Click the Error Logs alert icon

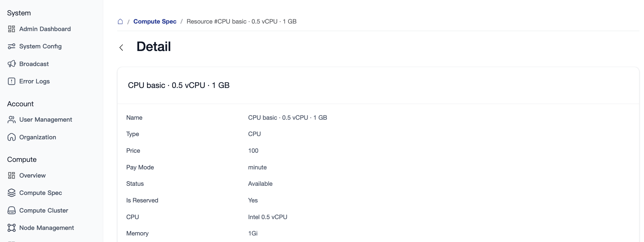coord(11,81)
